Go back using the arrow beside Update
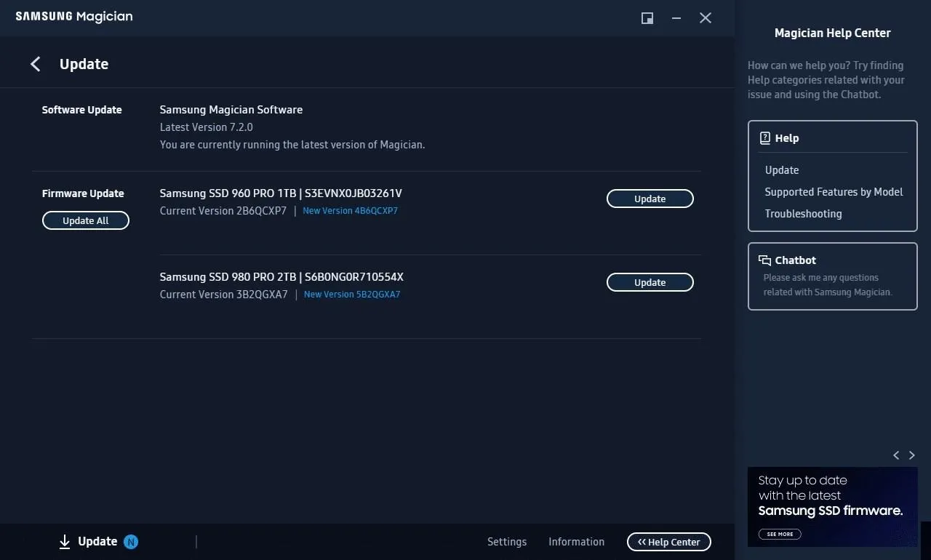 point(35,64)
